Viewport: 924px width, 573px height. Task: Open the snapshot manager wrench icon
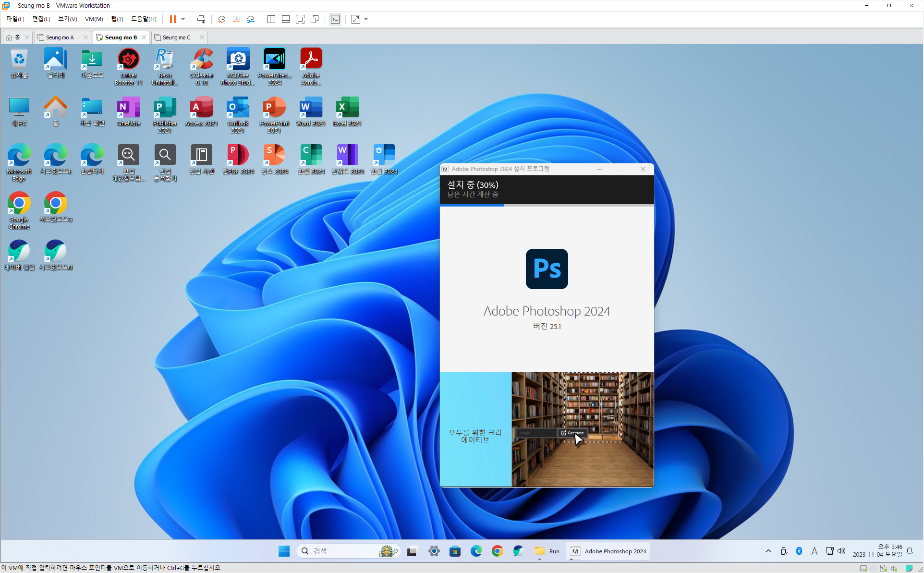251,19
